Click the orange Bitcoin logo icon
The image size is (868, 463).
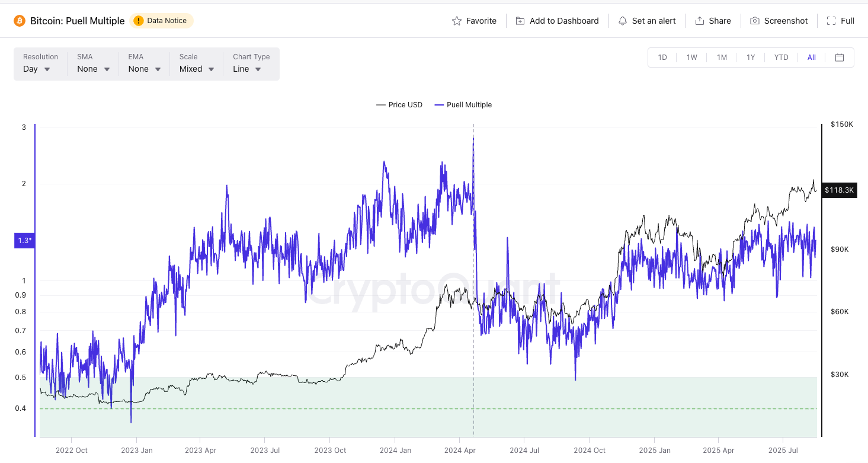20,21
